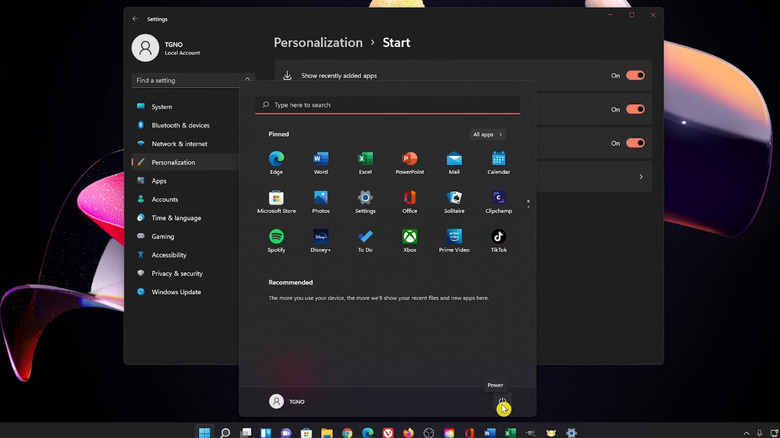780x438 pixels.
Task: Click the Windows Start button on taskbar
Action: pos(205,433)
